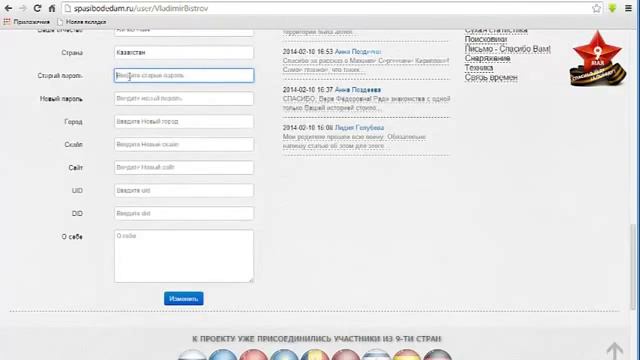Image resolution: width=640 pixels, height=360 pixels.
Task: Click the К проекту уже присоединились участники heading
Action: point(316,339)
